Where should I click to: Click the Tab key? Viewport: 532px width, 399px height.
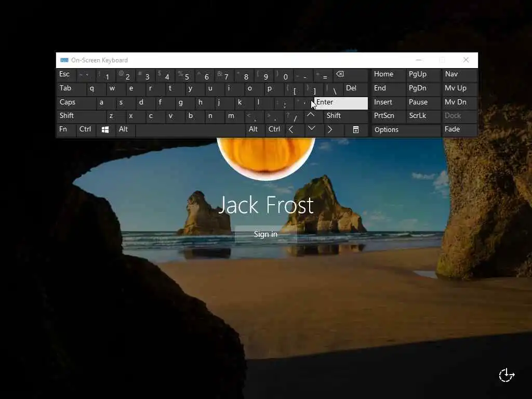(x=71, y=89)
